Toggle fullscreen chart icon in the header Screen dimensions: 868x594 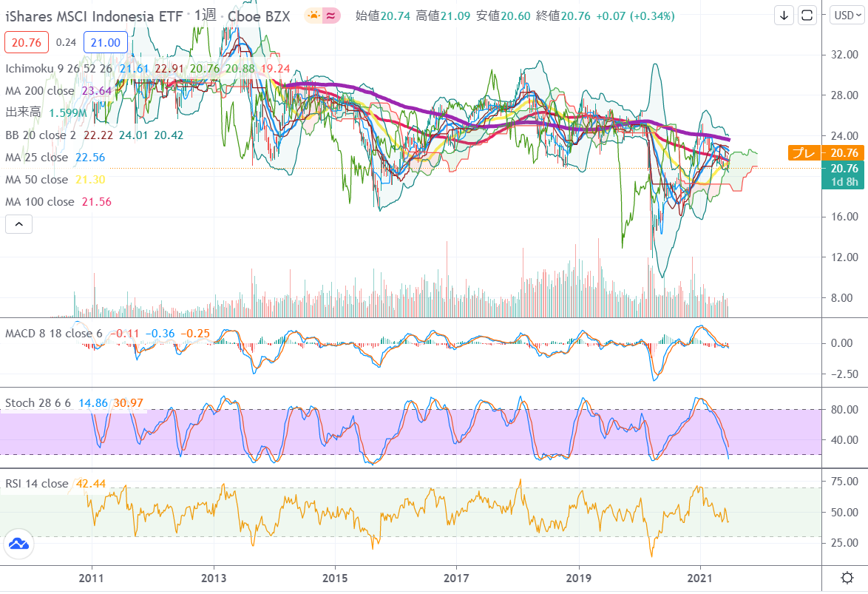[x=807, y=16]
